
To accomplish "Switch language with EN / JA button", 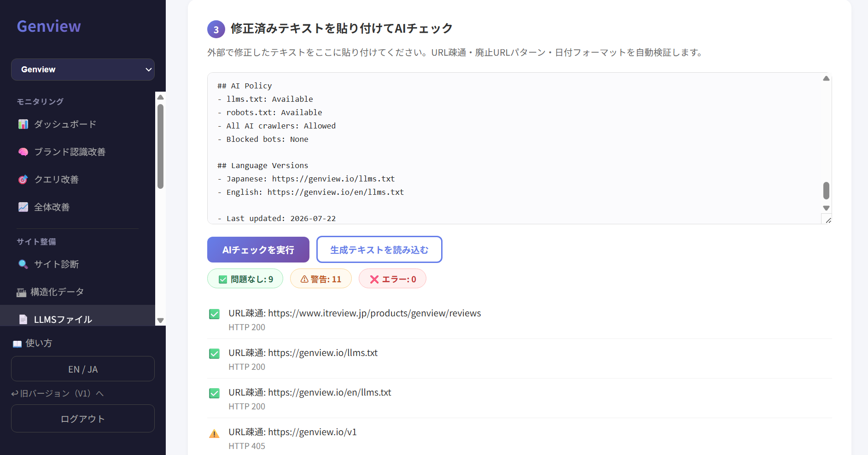I will coord(83,369).
